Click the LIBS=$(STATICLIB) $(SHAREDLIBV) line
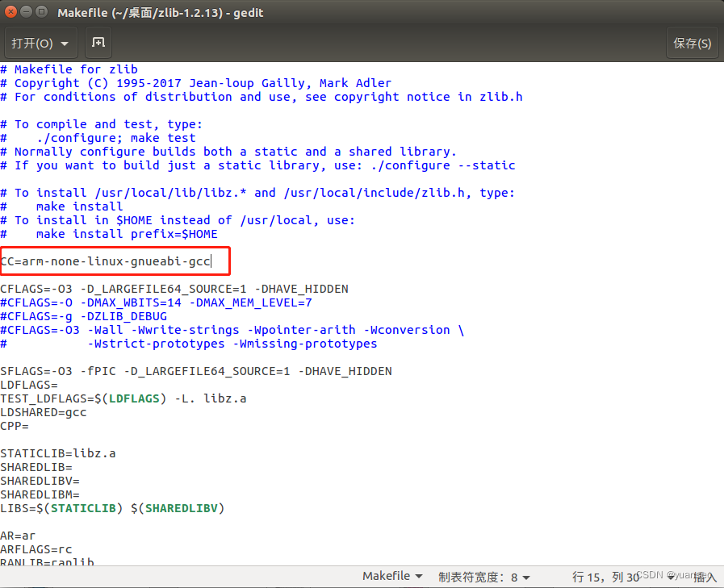This screenshot has width=724, height=588. [x=112, y=508]
